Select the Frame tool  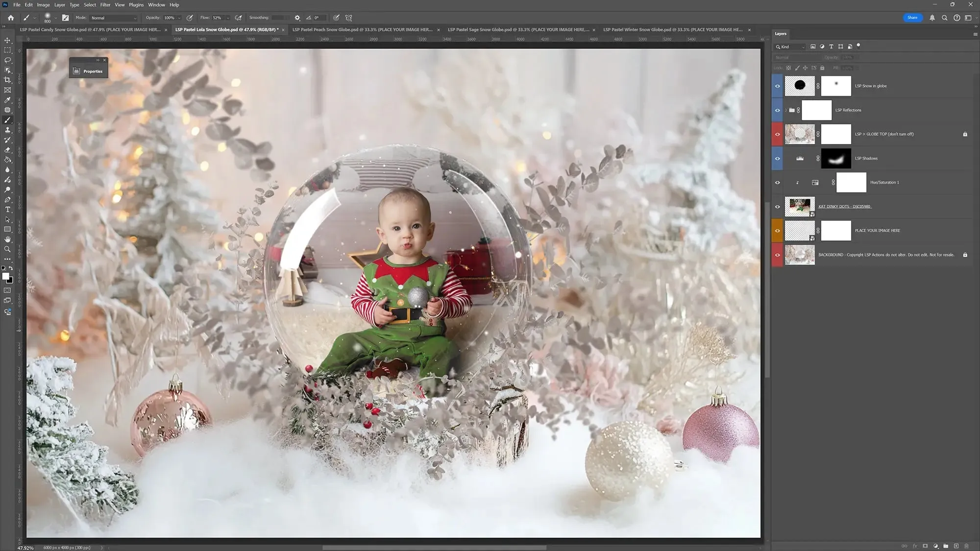click(7, 90)
